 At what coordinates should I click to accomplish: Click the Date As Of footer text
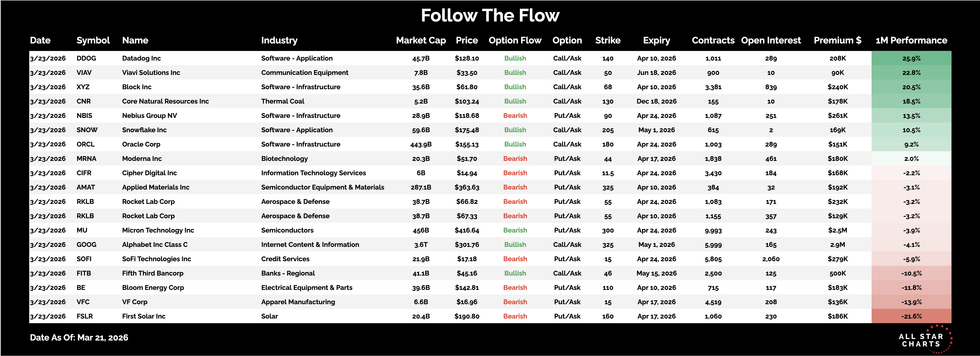pyautogui.click(x=79, y=337)
